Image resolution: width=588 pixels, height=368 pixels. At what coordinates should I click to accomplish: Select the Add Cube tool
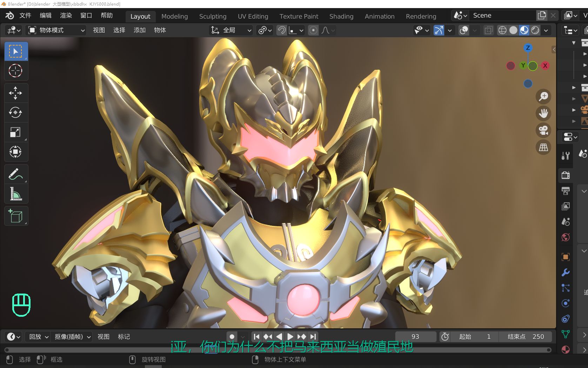pos(16,216)
